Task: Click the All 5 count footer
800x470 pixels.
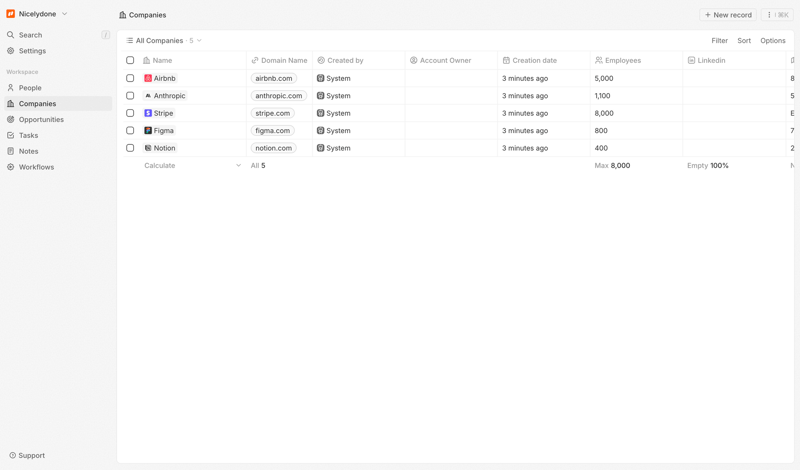Action: [258, 165]
